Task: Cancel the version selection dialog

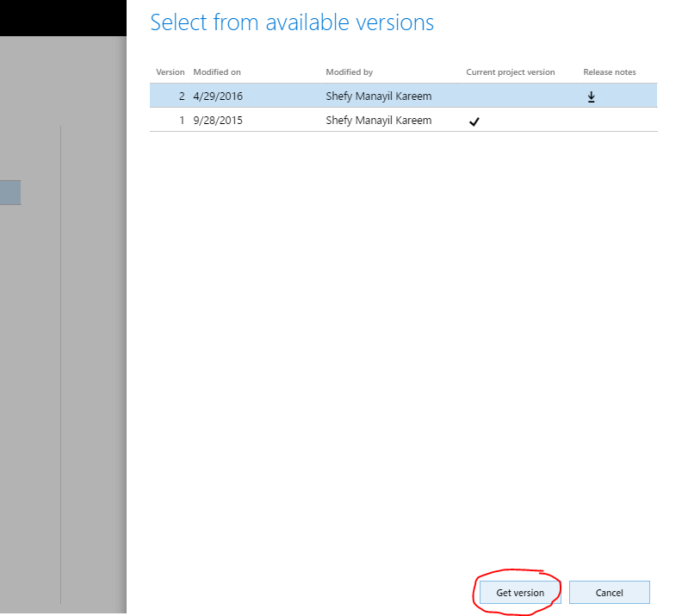Action: click(609, 593)
